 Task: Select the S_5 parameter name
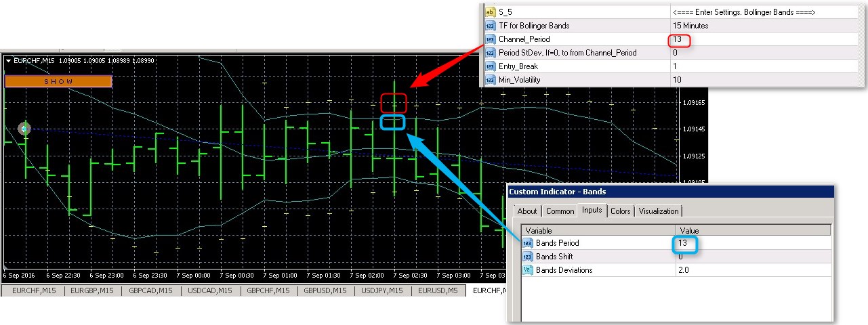point(505,12)
